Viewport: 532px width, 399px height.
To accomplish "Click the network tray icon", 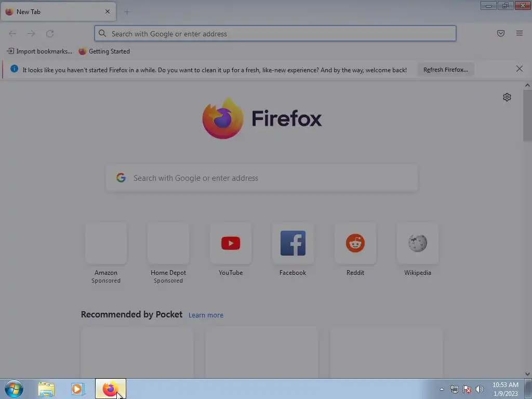I will [x=454, y=389].
